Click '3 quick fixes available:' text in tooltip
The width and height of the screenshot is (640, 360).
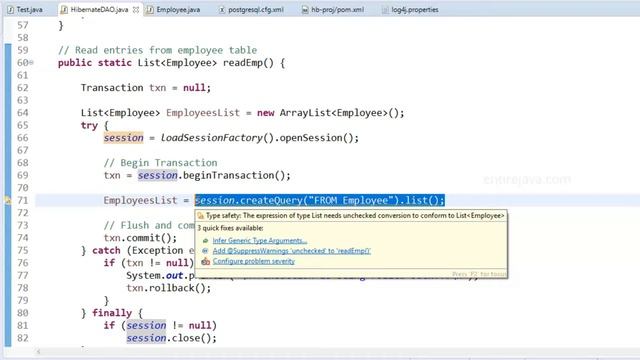click(230, 228)
